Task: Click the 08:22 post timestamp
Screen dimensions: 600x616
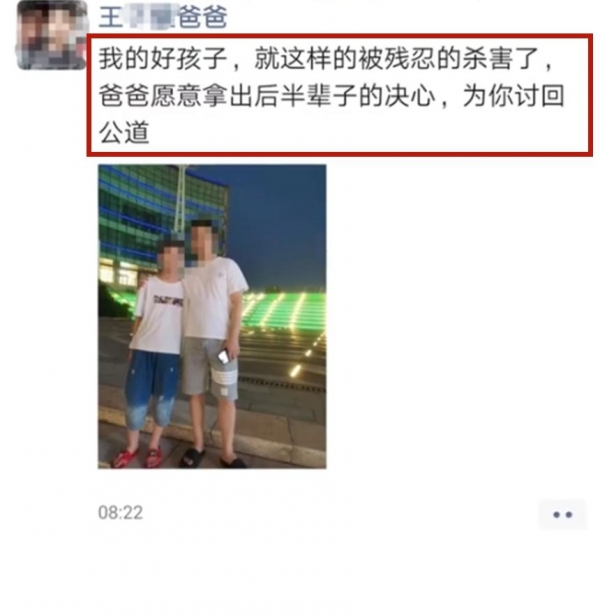Action: click(120, 513)
